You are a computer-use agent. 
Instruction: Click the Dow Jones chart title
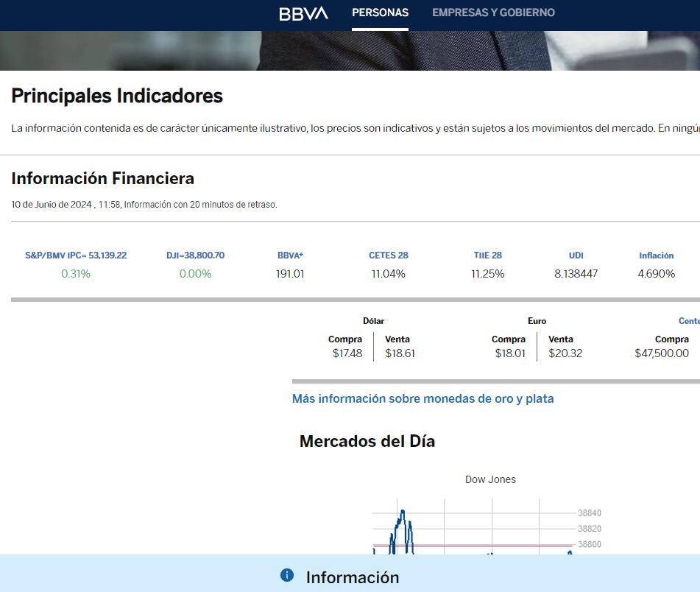point(490,479)
